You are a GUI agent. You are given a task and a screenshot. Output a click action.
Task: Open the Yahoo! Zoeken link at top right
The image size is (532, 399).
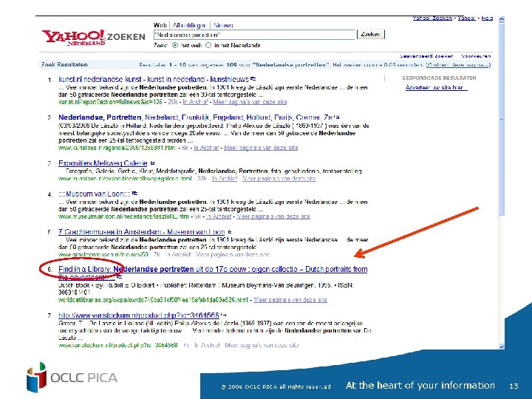point(432,18)
